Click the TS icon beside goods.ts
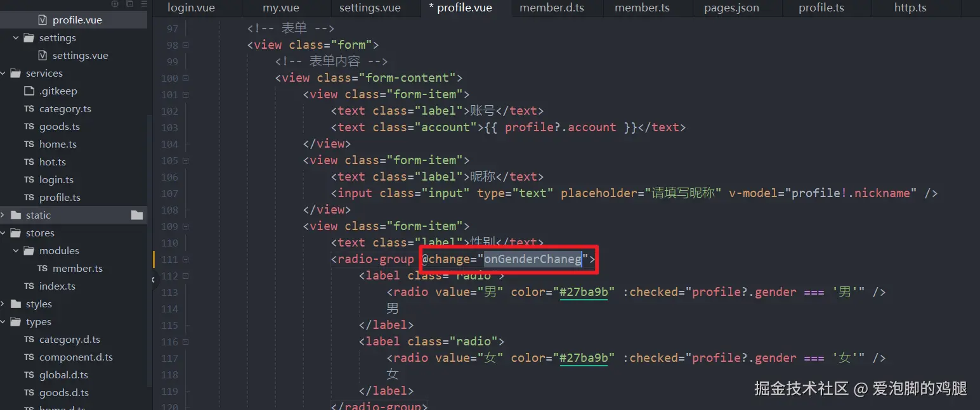The height and width of the screenshot is (410, 980). point(29,127)
